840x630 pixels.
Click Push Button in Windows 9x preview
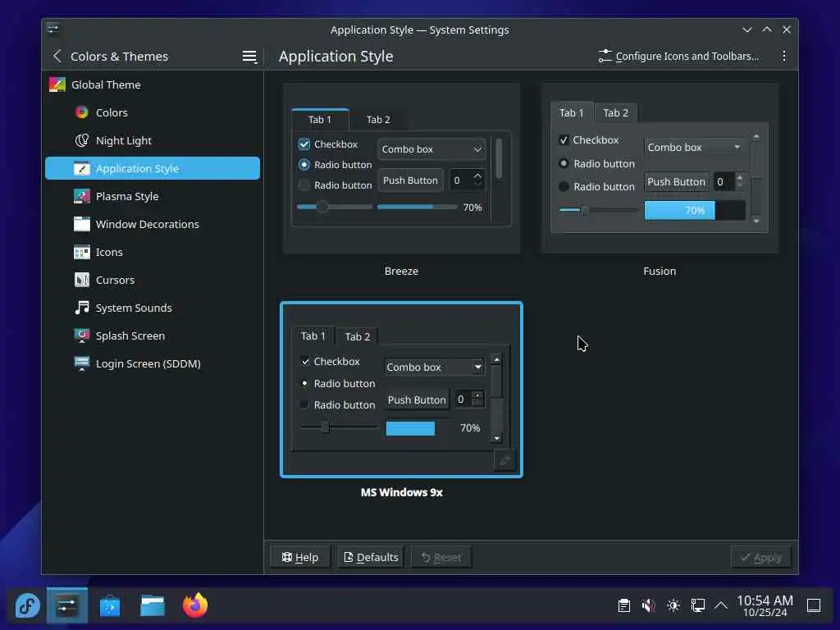point(417,399)
